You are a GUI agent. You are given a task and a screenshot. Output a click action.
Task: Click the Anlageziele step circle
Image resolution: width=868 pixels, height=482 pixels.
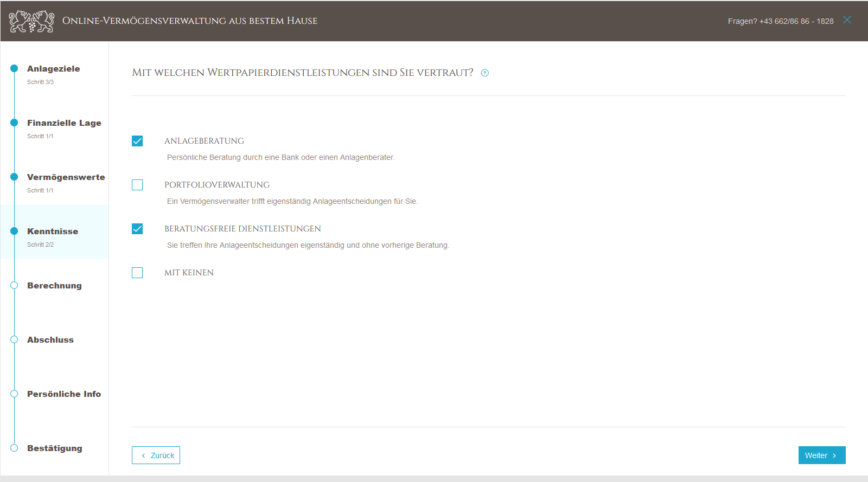tap(14, 68)
